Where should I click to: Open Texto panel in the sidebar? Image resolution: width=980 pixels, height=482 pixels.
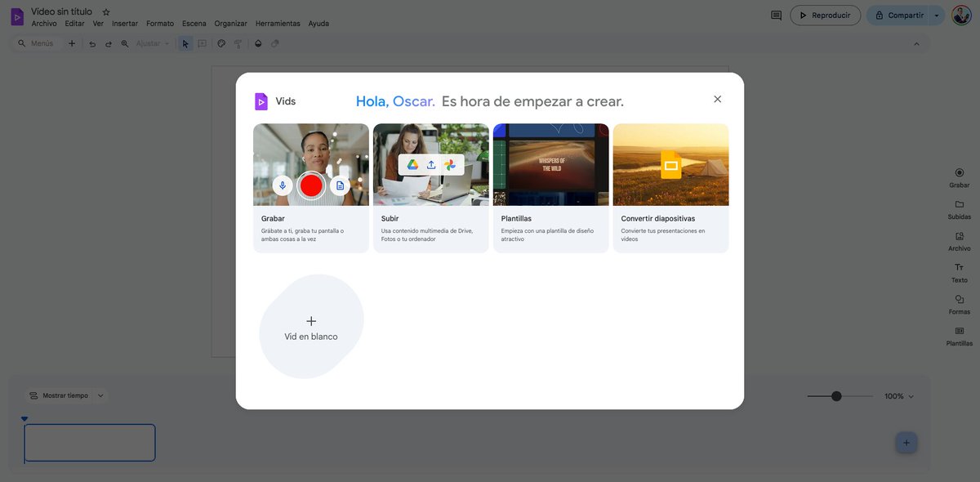pyautogui.click(x=960, y=273)
